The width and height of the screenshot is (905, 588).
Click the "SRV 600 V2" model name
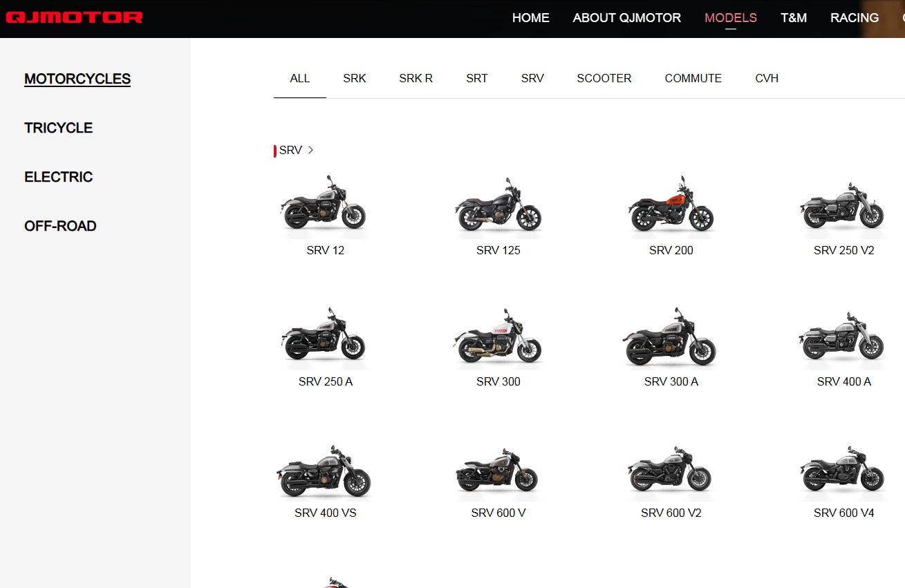point(671,513)
